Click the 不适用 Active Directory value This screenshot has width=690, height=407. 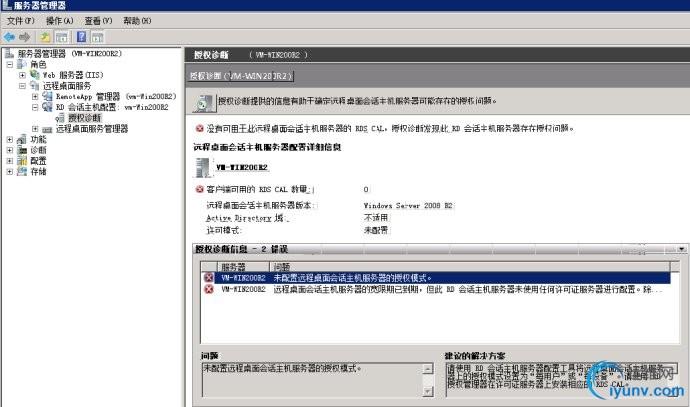(x=376, y=218)
